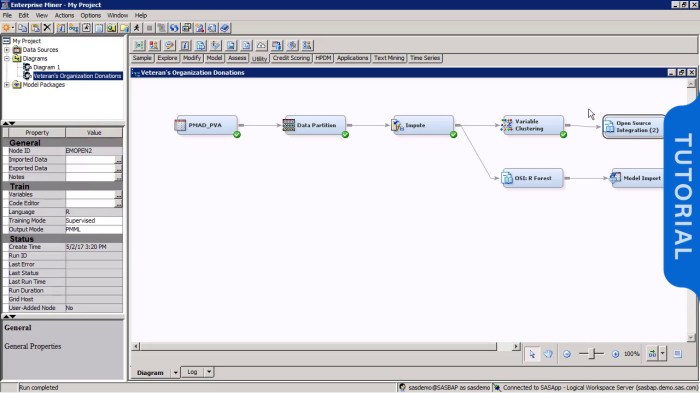Switch to the Model tab
Image resolution: width=700 pixels, height=393 pixels.
214,58
